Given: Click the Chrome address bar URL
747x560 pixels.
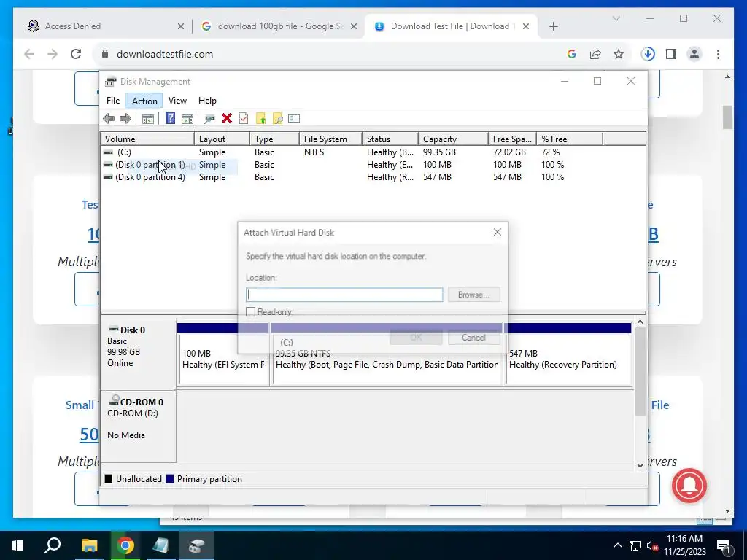Looking at the screenshot, I should (x=165, y=54).
